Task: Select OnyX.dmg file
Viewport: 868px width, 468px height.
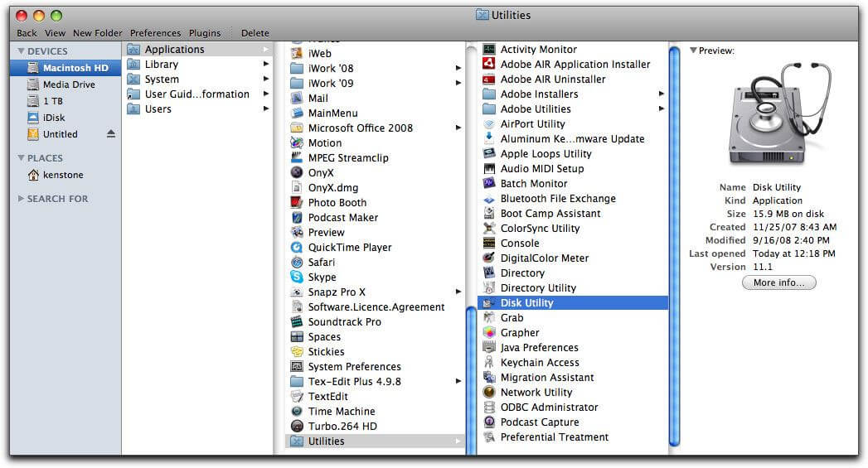Action: [376, 187]
